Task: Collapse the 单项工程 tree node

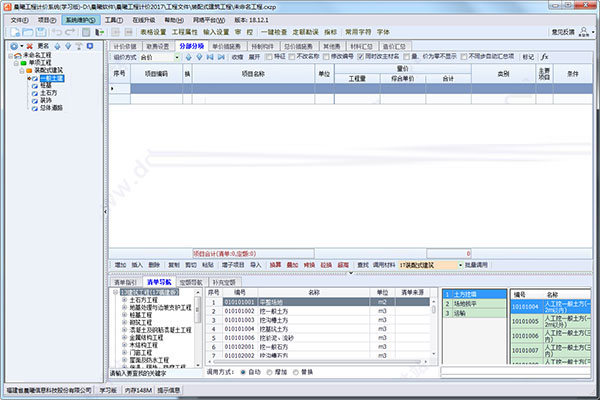Action: tap(16, 63)
